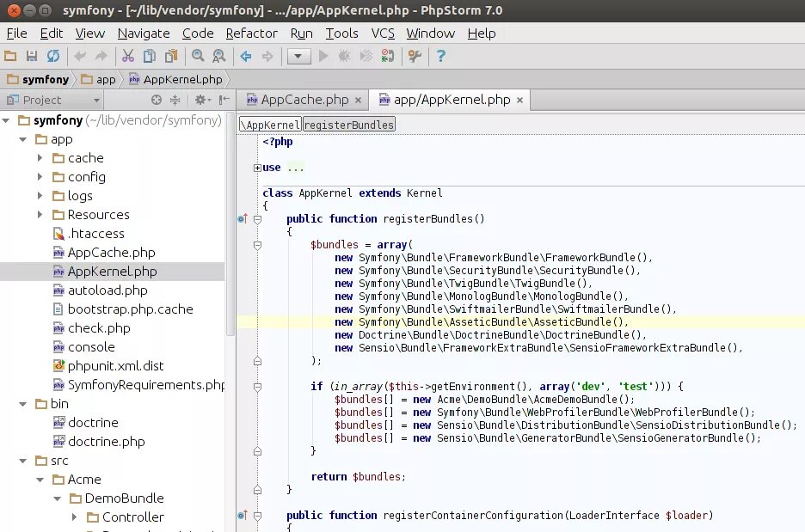Screen dimensions: 805x532
Task: Click the Paste clipboard icon
Action: 171,56
